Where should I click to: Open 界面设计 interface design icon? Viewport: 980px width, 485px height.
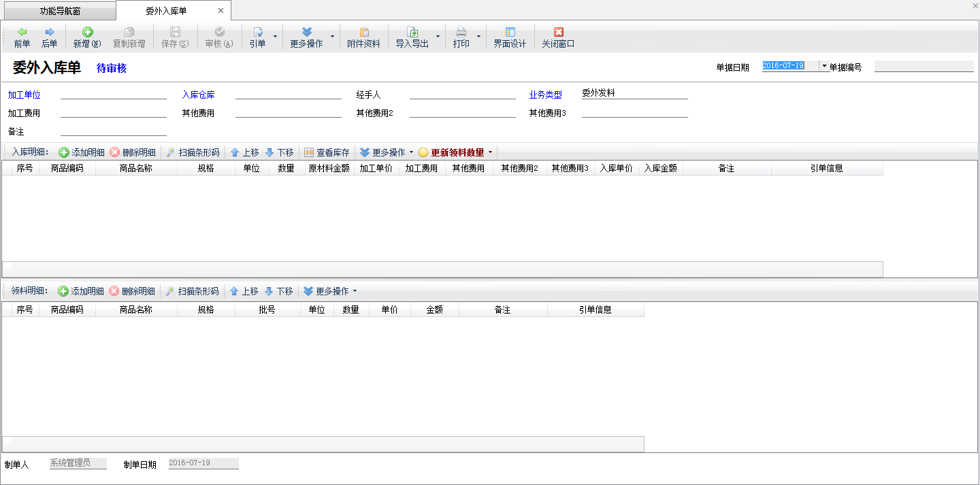(x=510, y=33)
